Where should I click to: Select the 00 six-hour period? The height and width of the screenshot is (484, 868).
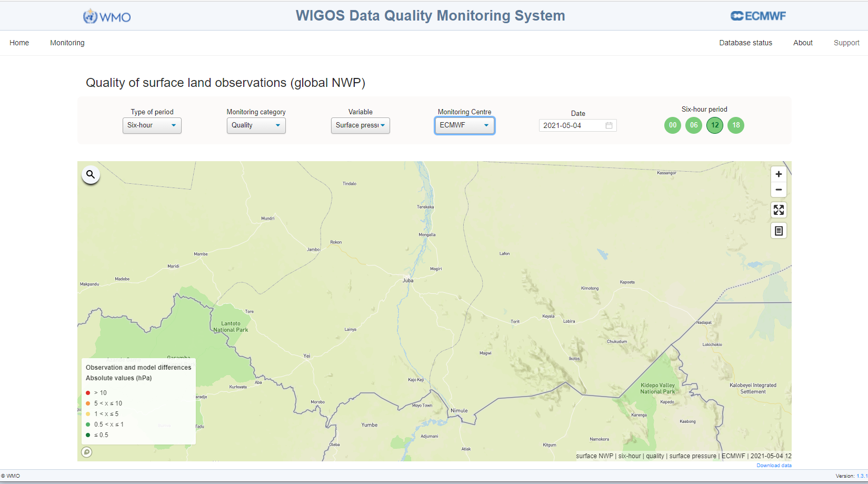click(673, 125)
